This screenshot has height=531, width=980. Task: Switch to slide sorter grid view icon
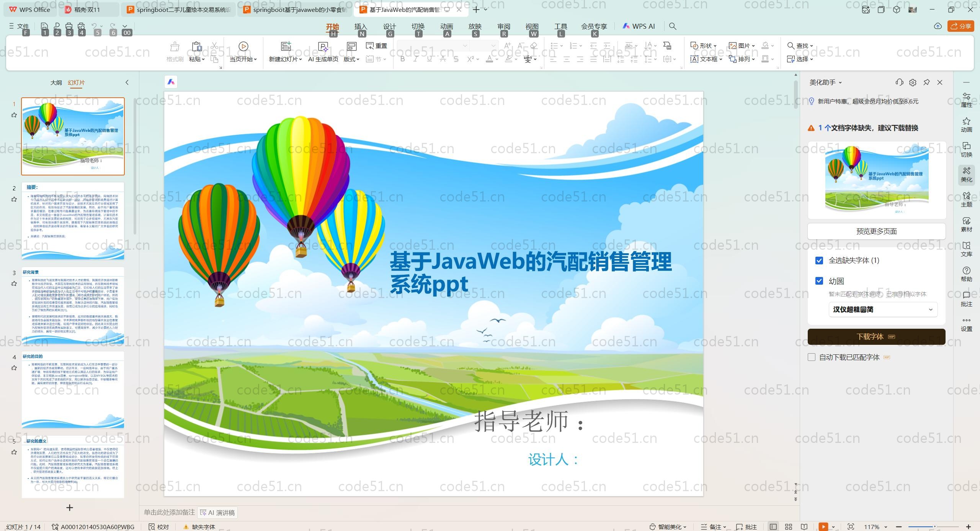point(789,527)
